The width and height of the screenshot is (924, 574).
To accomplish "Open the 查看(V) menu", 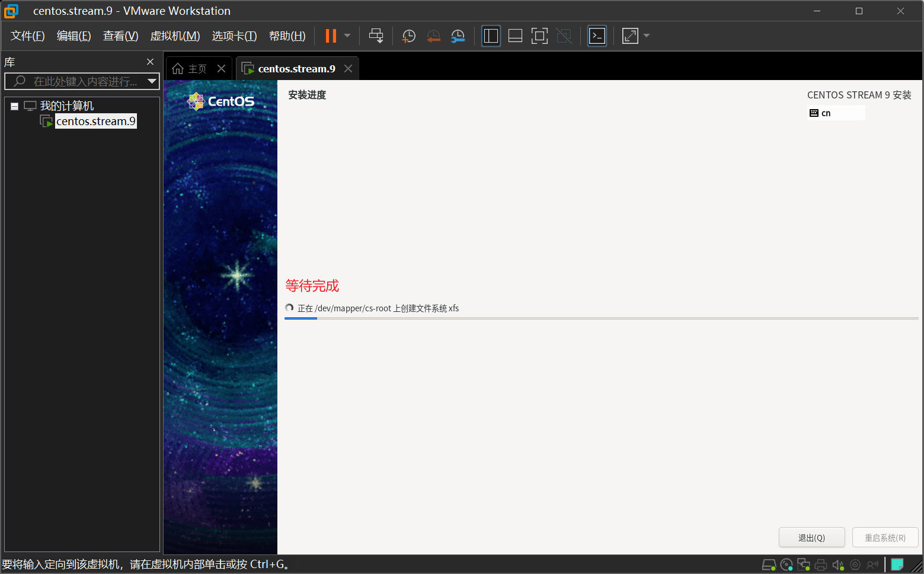I will coord(121,36).
